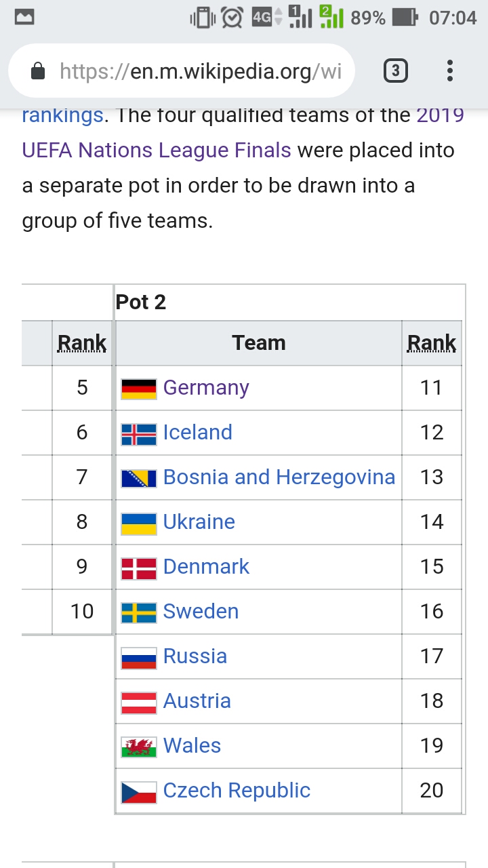The image size is (488, 868).
Task: Click the Wales dragon flag icon
Action: [139, 746]
